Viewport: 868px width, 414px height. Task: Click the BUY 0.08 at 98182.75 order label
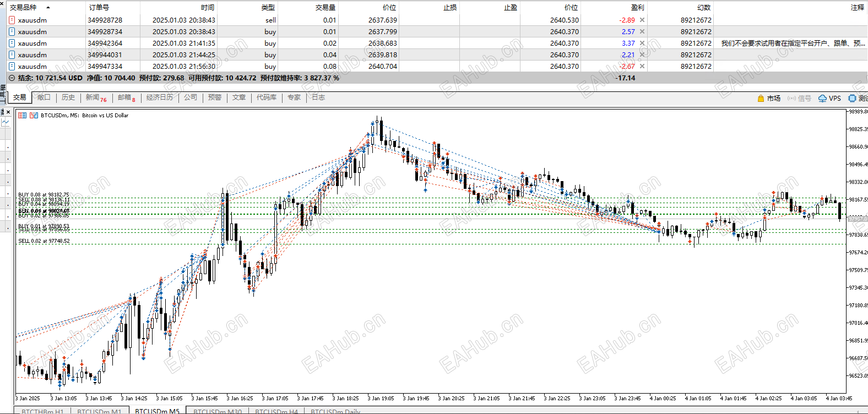[x=44, y=195]
